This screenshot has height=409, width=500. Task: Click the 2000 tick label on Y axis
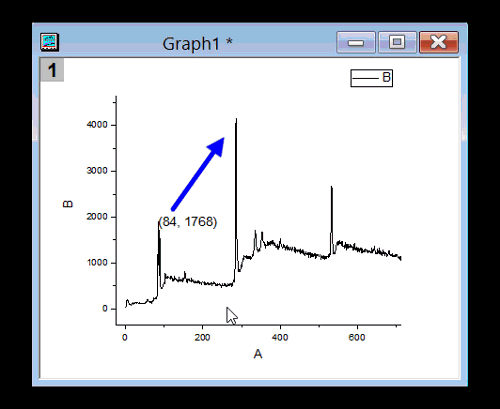tap(97, 217)
